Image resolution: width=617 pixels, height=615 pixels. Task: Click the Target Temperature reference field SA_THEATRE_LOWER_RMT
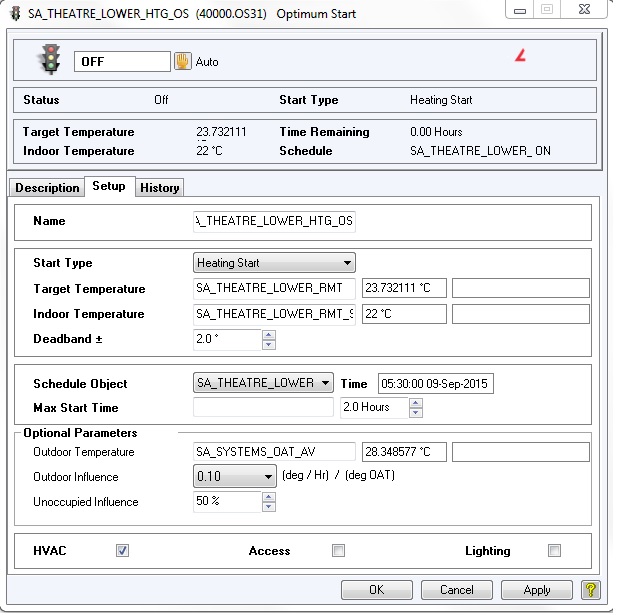[274, 288]
